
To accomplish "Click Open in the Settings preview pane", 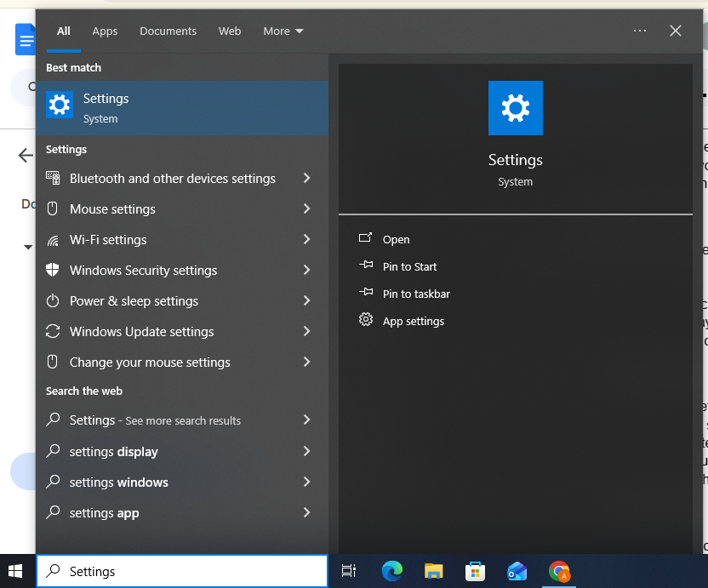I will tap(396, 240).
